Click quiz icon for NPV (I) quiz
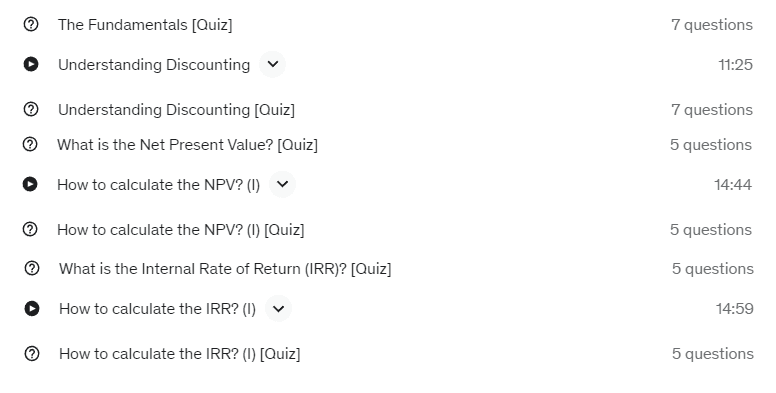Viewport: 776px width, 393px height. (30, 229)
